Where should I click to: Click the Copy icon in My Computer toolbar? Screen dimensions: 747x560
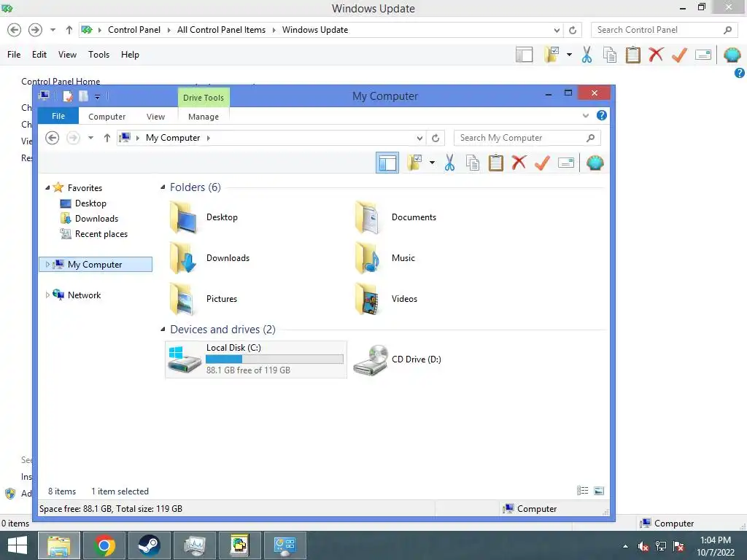coord(473,163)
